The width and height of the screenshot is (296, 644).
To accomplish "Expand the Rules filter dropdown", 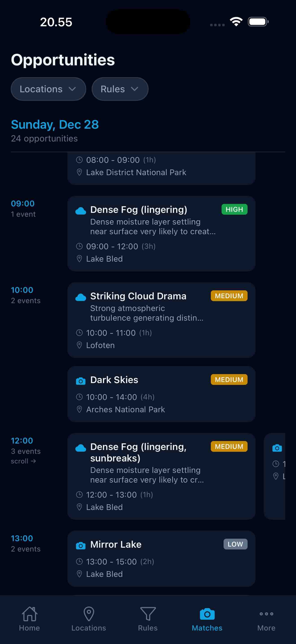I will (120, 89).
